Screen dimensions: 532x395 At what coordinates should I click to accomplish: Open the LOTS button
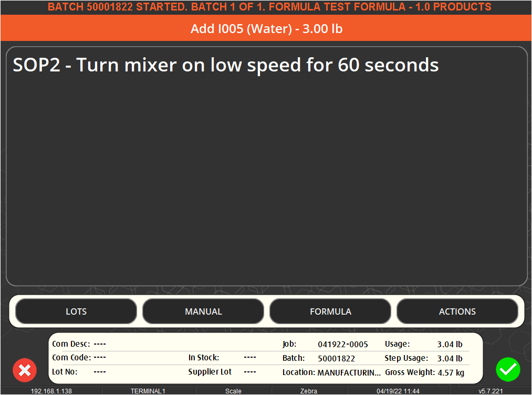[76, 311]
